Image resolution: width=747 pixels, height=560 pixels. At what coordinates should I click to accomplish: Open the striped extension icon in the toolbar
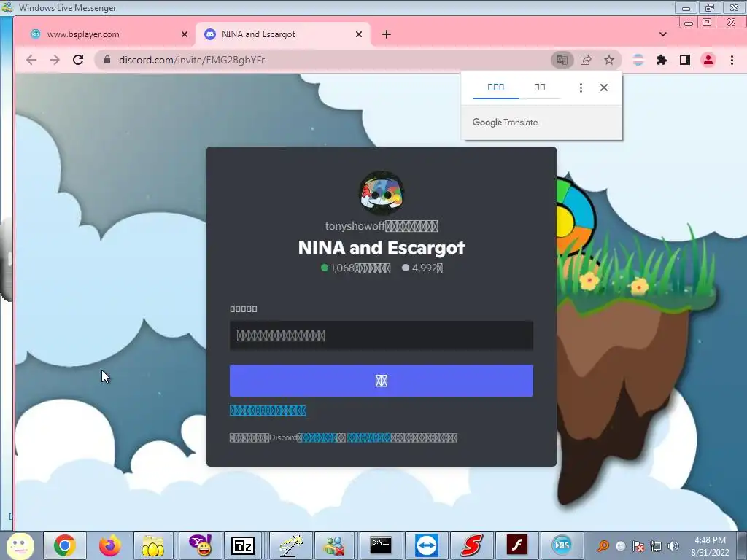[638, 60]
